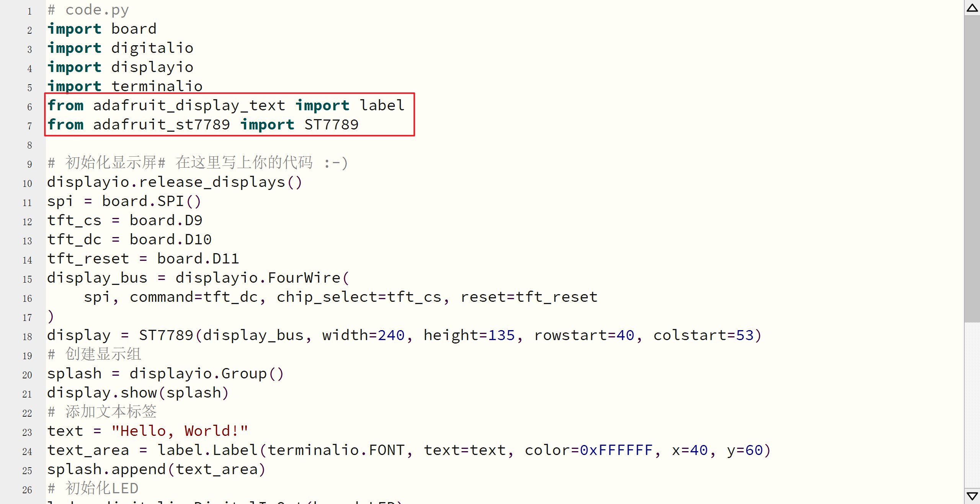The image size is (980, 504).
Task: Click the scroll down arrow button
Action: coord(972,496)
